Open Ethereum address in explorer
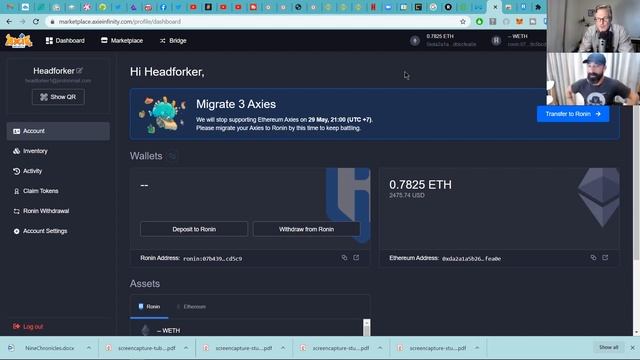 [x=605, y=258]
